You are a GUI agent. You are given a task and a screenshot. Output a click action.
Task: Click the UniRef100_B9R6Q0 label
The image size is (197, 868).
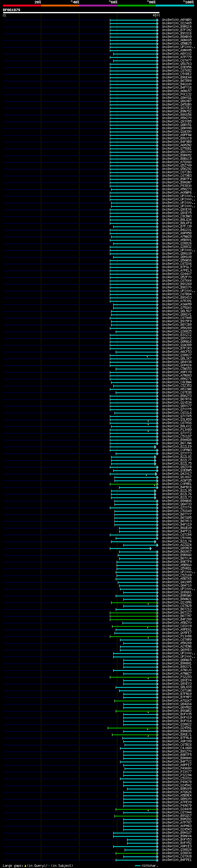coord(177,555)
